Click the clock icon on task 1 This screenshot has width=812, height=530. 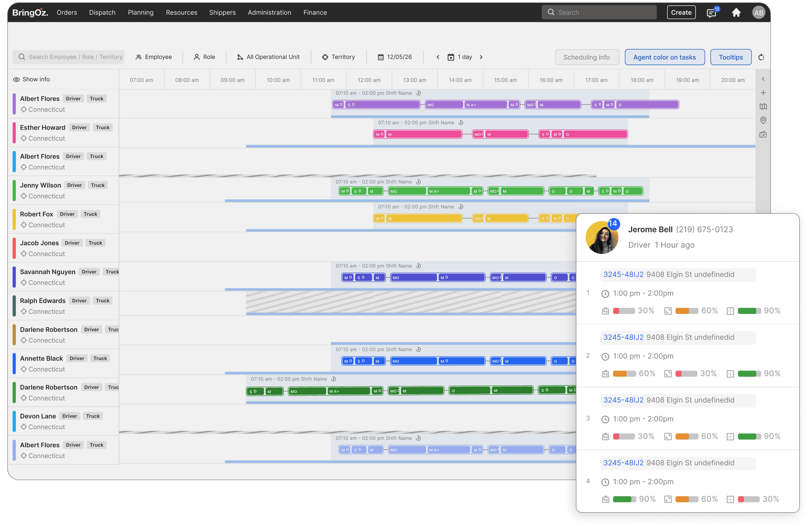tap(605, 294)
